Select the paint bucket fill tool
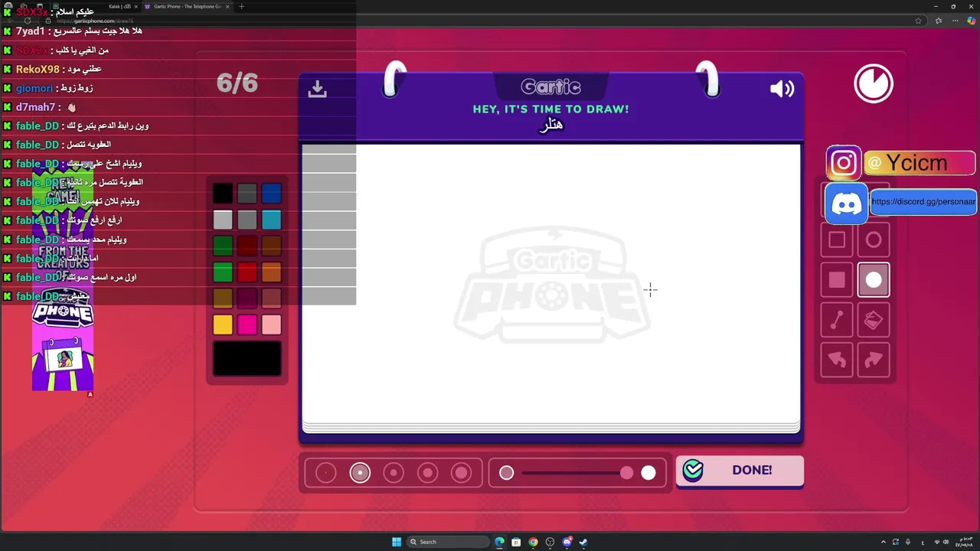This screenshot has width=980, height=551. 874,320
